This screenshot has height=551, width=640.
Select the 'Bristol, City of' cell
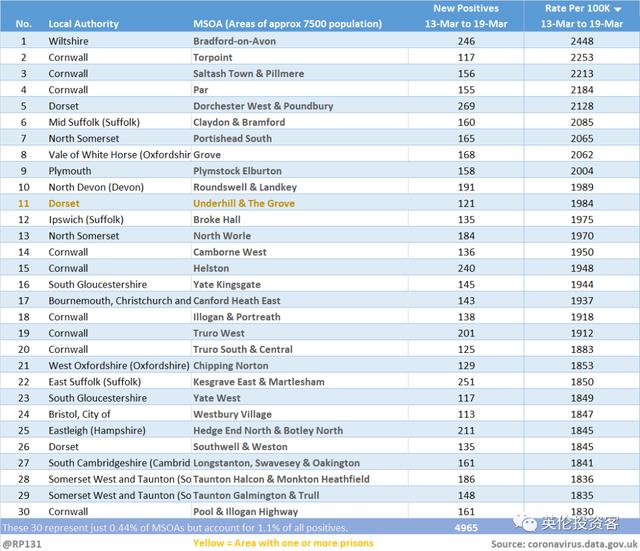coord(79,415)
